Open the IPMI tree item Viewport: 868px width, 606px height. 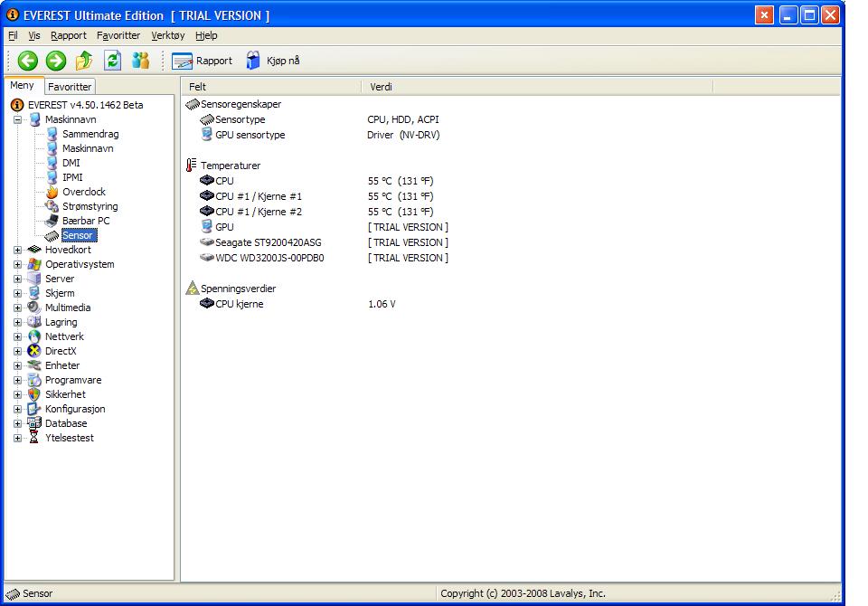(72, 177)
